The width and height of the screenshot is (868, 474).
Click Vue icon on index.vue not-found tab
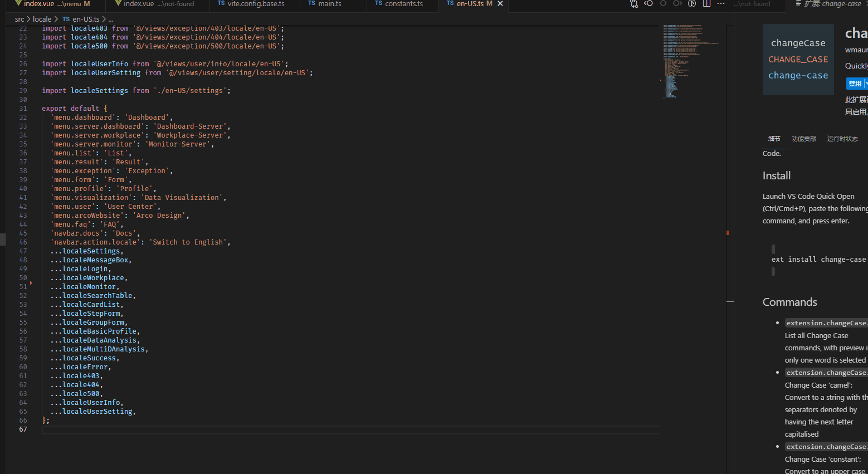point(118,3)
